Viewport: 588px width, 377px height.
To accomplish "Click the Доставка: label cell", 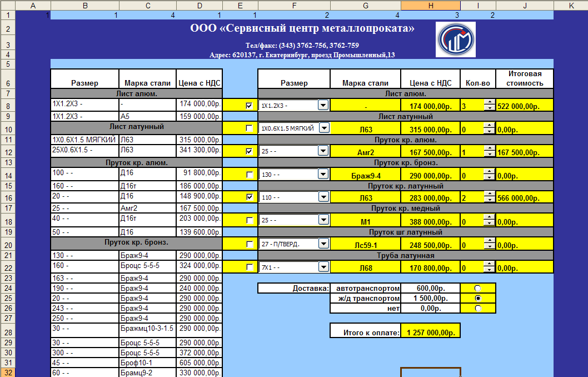I will [294, 289].
